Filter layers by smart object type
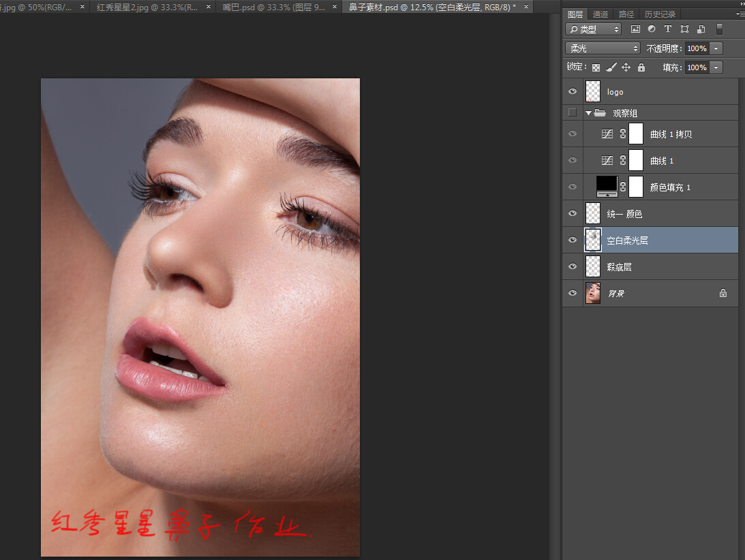The width and height of the screenshot is (745, 560). (701, 29)
